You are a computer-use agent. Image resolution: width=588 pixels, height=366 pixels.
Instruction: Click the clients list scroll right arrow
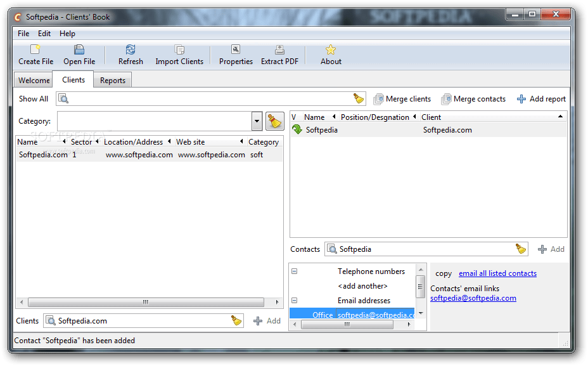(x=277, y=302)
